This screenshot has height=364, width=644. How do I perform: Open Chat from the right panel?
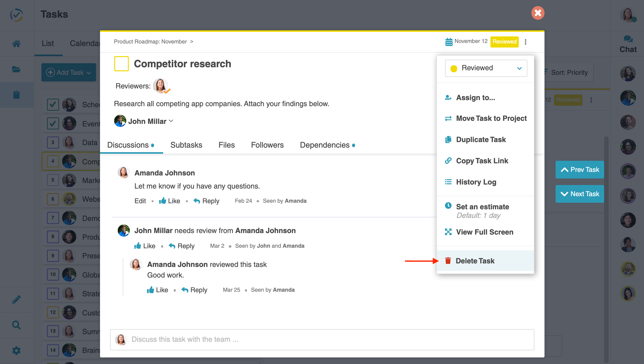(628, 43)
